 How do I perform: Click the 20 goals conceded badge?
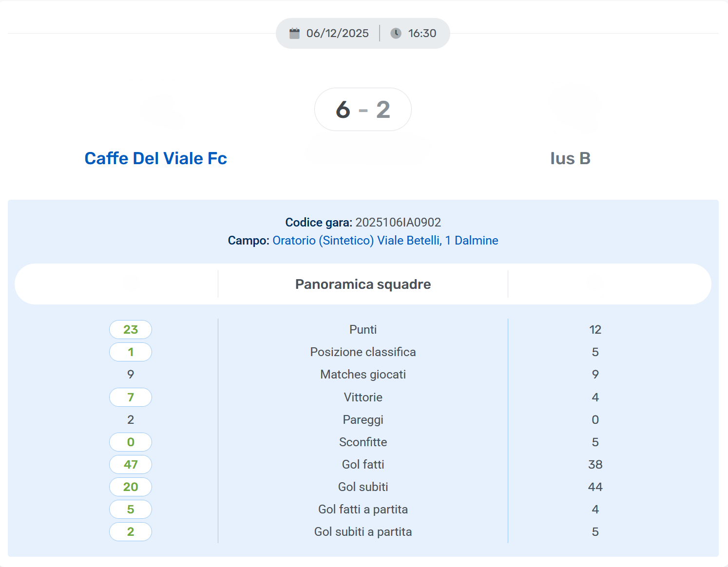coord(131,487)
